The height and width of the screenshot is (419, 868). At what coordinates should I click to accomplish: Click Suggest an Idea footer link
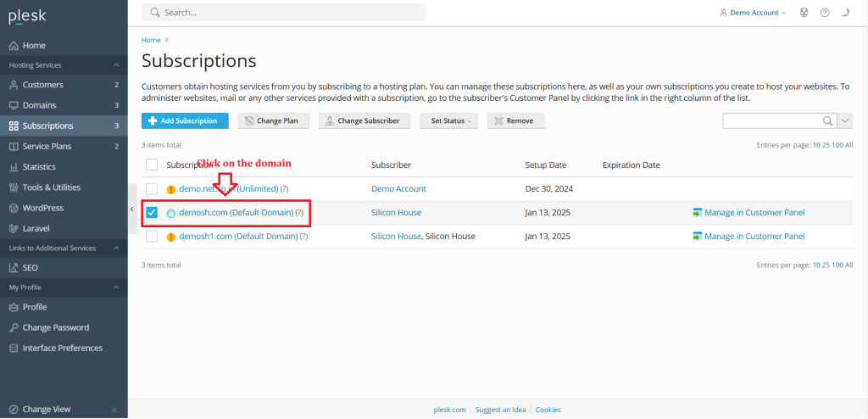click(501, 411)
